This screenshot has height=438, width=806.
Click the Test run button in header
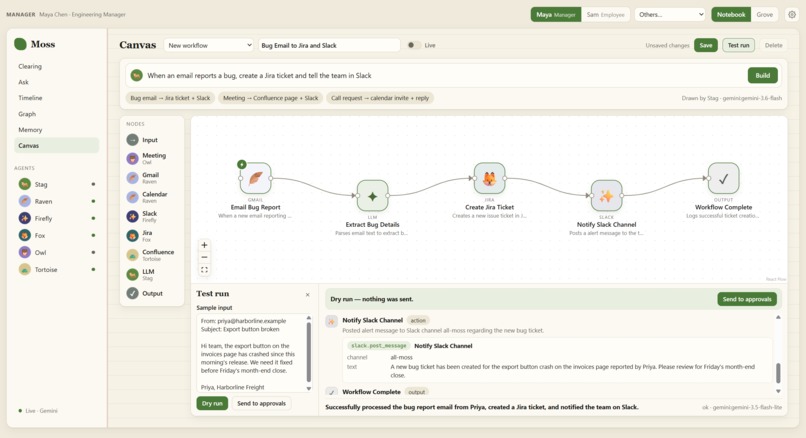pyautogui.click(x=738, y=45)
